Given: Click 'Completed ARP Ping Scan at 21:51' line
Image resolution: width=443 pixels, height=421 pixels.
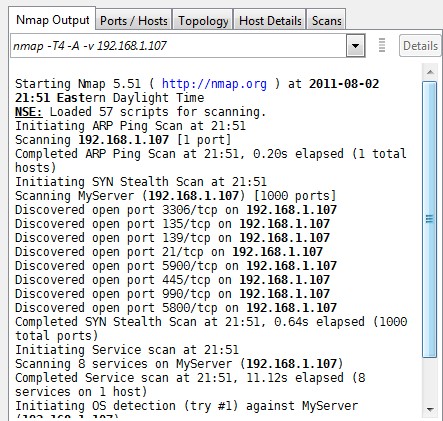Looking at the screenshot, I should click(x=211, y=161).
